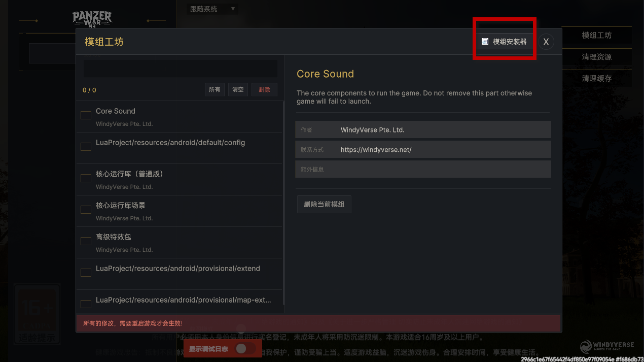Image resolution: width=644 pixels, height=362 pixels.
Task: Check the 核心运行库场景 checkbox
Action: (86, 210)
